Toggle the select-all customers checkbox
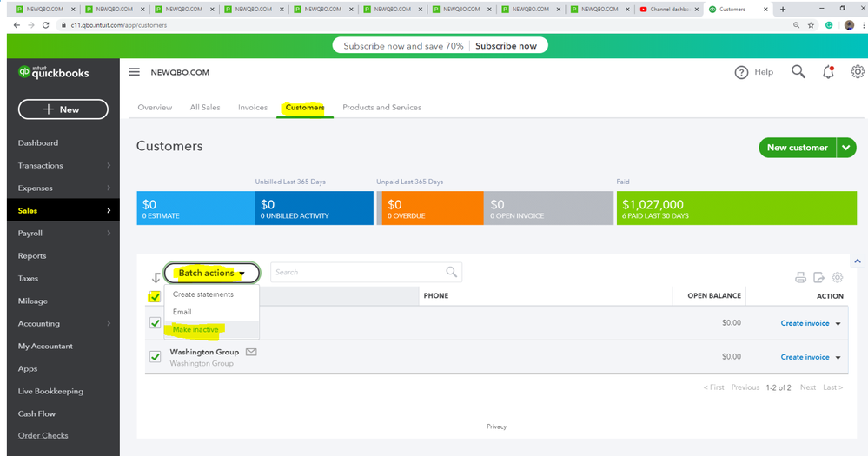 [155, 297]
